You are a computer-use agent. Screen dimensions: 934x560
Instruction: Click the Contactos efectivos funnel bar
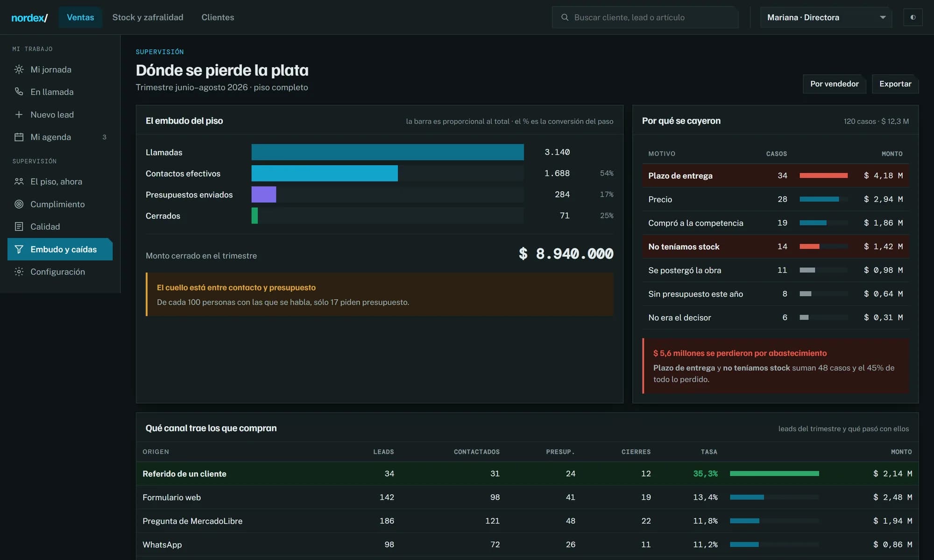point(325,173)
